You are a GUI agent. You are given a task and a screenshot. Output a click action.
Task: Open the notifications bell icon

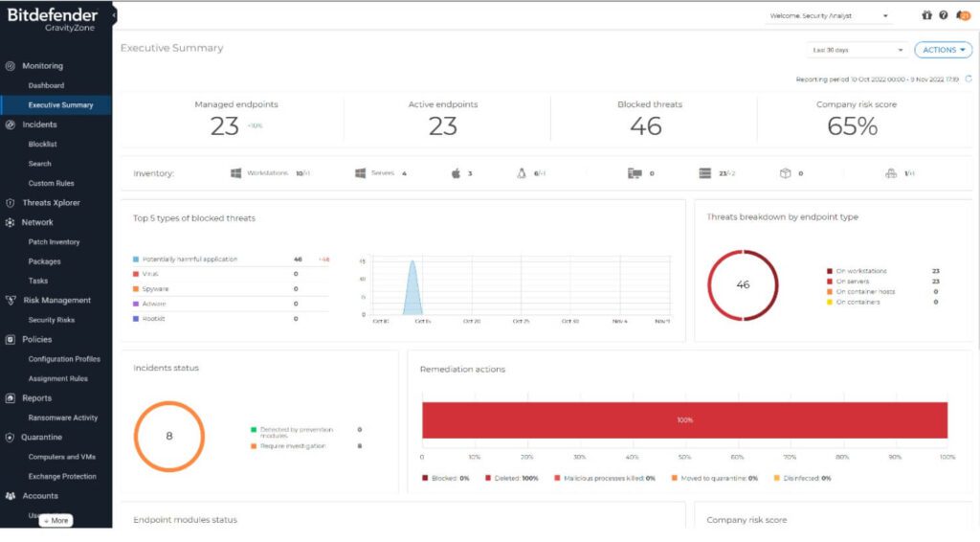(x=963, y=15)
